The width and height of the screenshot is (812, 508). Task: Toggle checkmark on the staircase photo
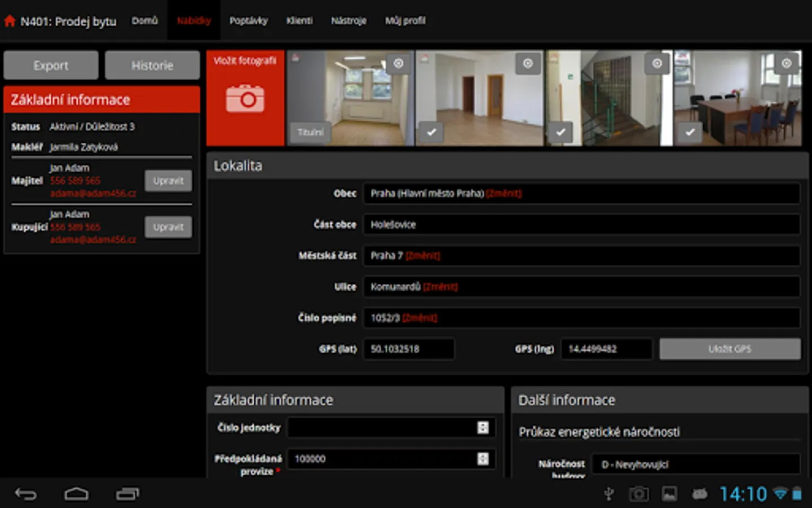point(561,132)
